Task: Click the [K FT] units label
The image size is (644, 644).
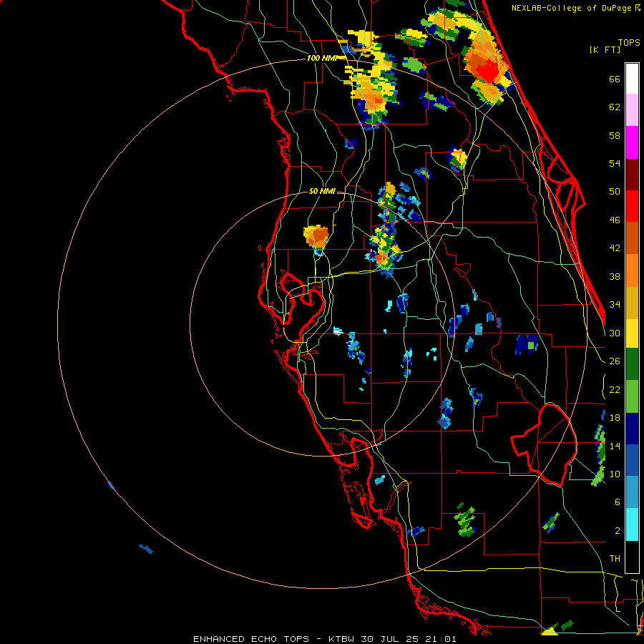Action: tap(605, 50)
